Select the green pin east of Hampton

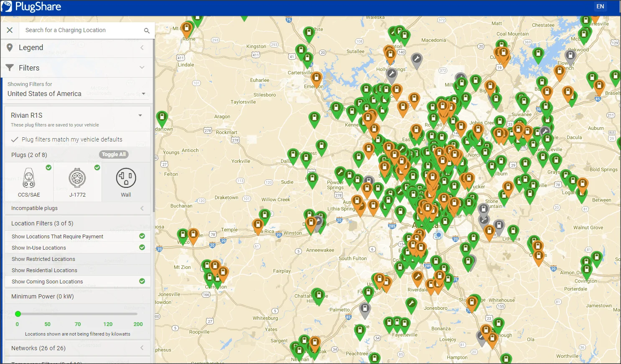tap(506, 359)
